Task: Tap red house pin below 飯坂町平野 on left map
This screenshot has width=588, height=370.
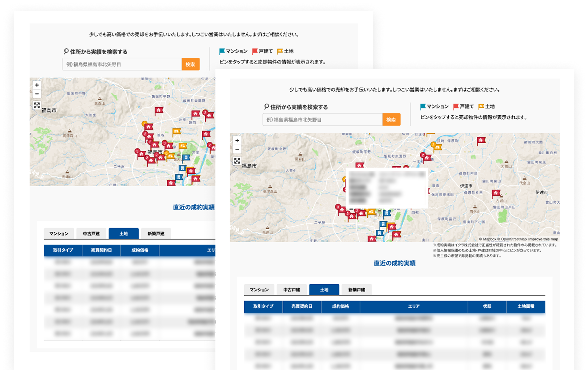Action: pyautogui.click(x=159, y=110)
